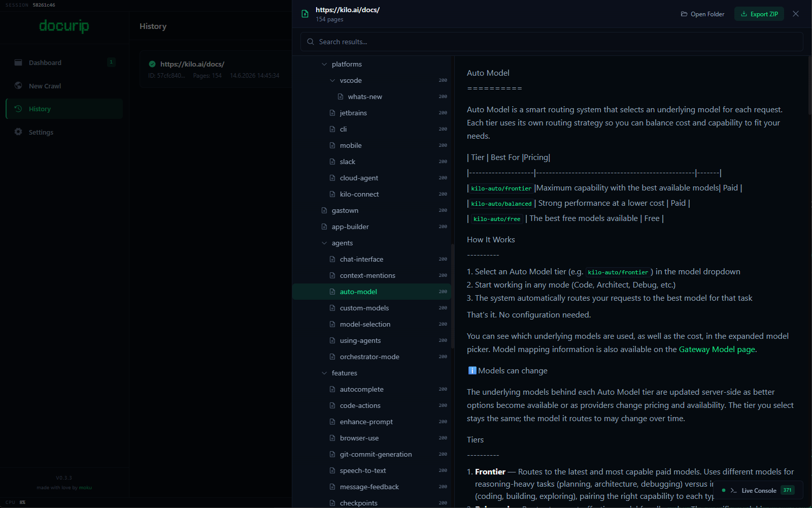
Task: Click the 'Auto Model' heading
Action: pos(488,73)
